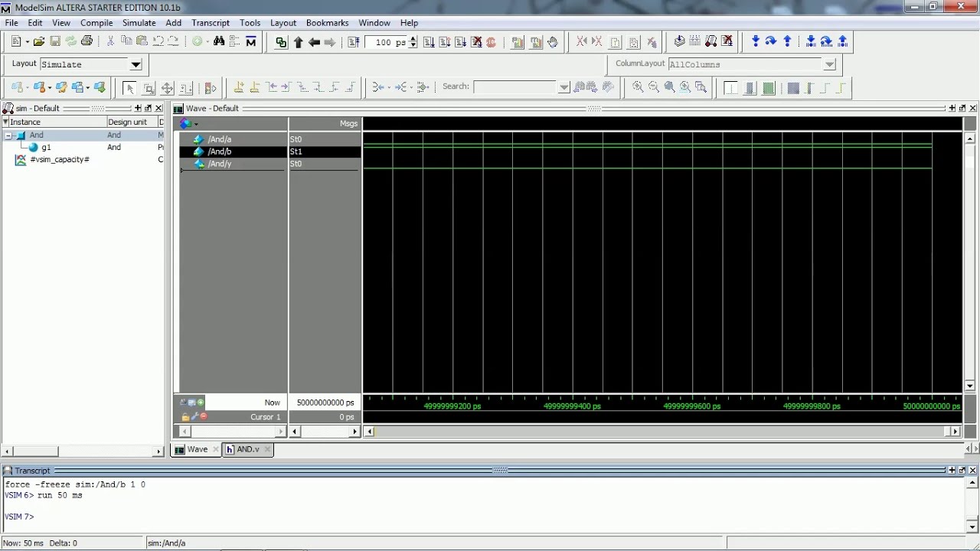The image size is (980, 551).
Task: Select the #vsim_capacity# tree item
Action: (x=60, y=159)
